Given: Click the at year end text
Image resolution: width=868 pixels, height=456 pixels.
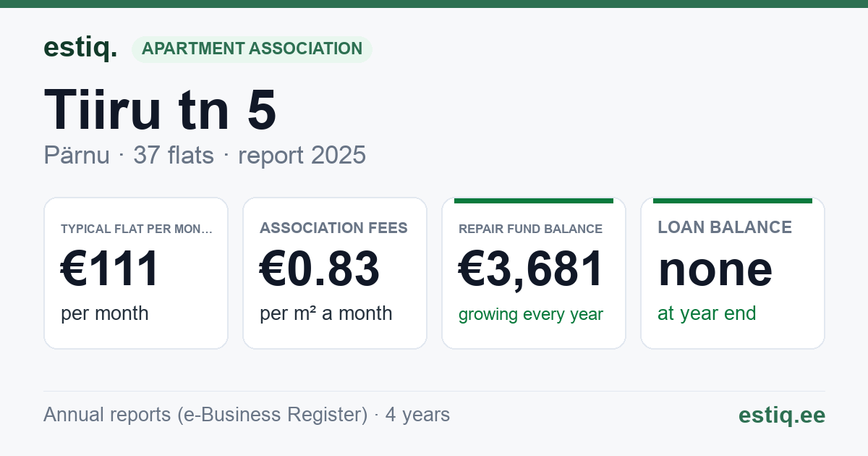Looking at the screenshot, I should (x=707, y=313).
